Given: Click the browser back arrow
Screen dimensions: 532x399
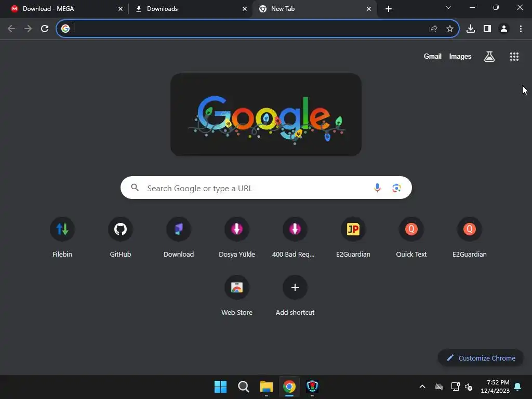Looking at the screenshot, I should 11,29.
